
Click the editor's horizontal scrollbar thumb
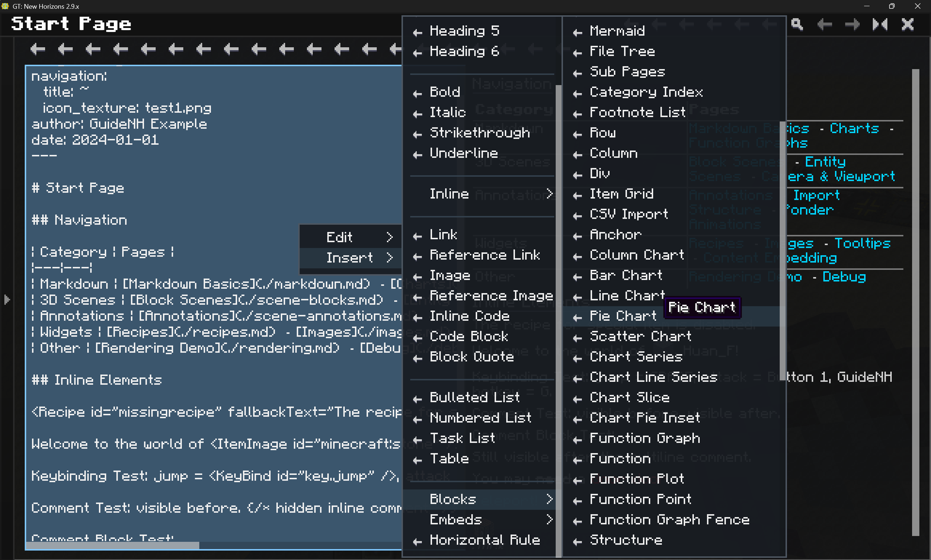point(112,545)
